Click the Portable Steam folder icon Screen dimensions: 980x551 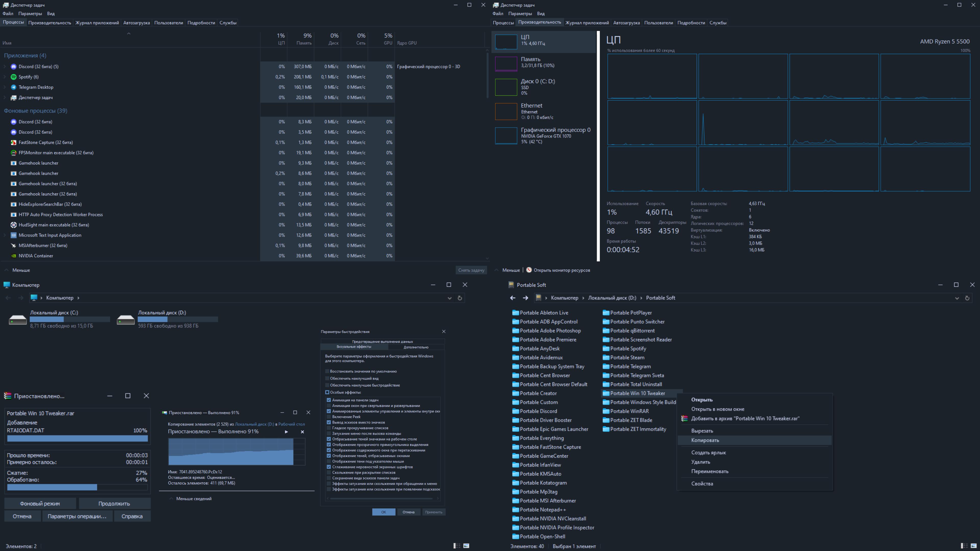[606, 357]
